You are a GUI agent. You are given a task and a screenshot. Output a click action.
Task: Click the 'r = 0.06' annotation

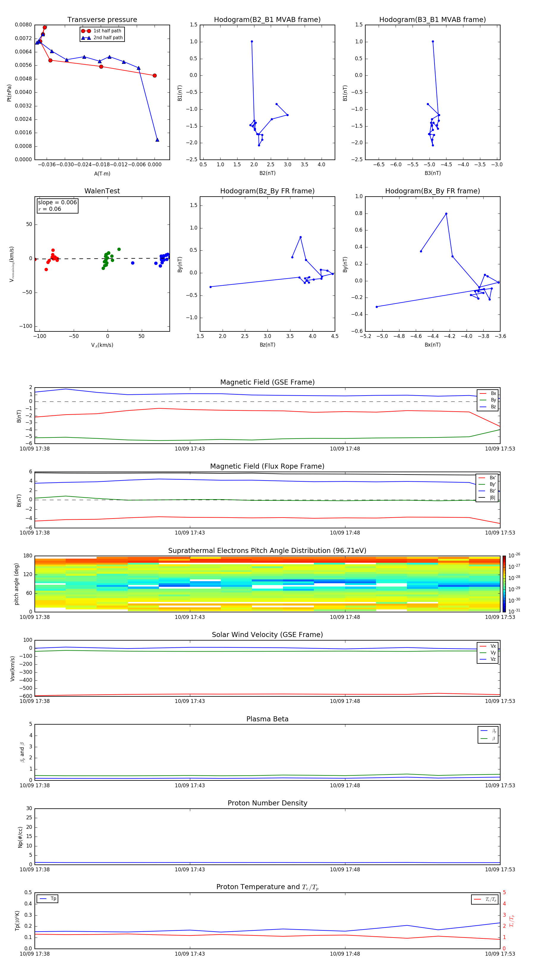[x=50, y=209]
